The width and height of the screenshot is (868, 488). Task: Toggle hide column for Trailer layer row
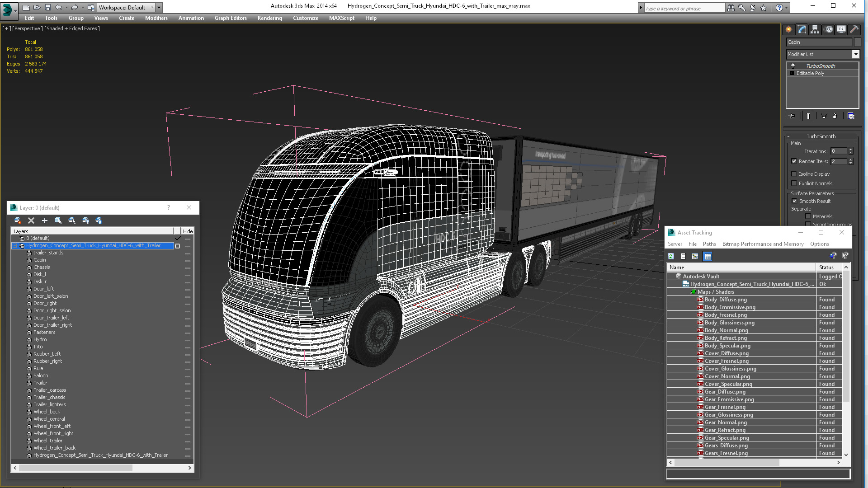(188, 383)
